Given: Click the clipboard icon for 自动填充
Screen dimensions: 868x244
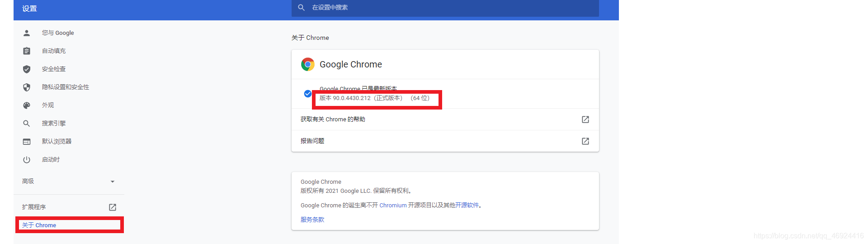Looking at the screenshot, I should [x=27, y=51].
